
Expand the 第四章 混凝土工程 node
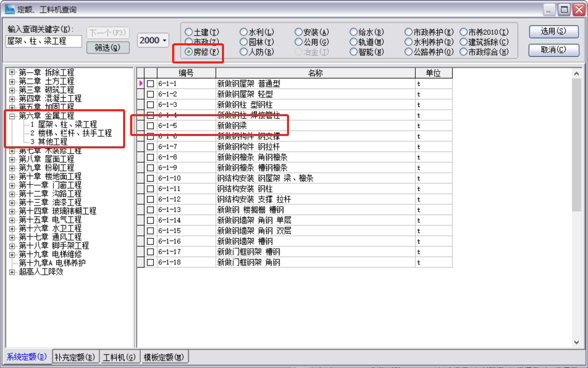coord(12,98)
